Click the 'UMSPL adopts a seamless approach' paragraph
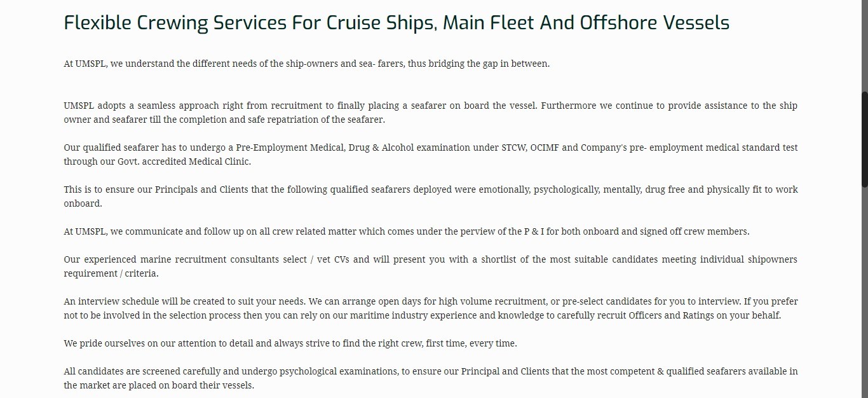 pos(430,113)
